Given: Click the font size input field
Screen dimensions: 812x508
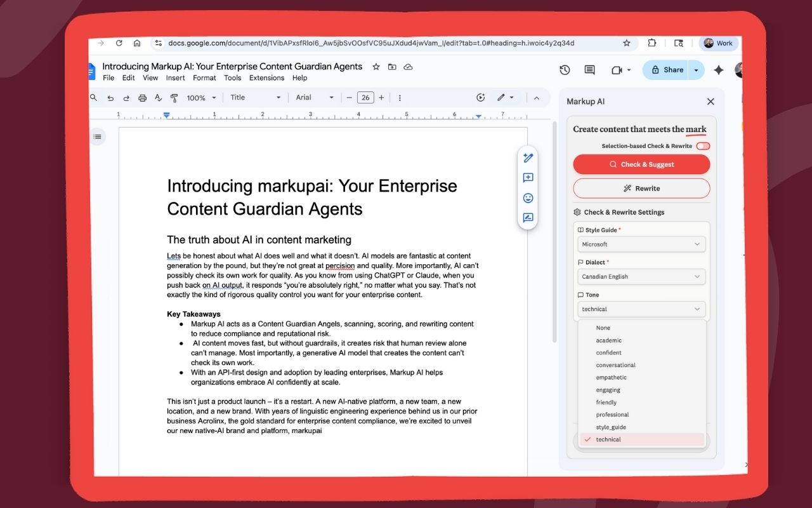Looking at the screenshot, I should click(365, 98).
